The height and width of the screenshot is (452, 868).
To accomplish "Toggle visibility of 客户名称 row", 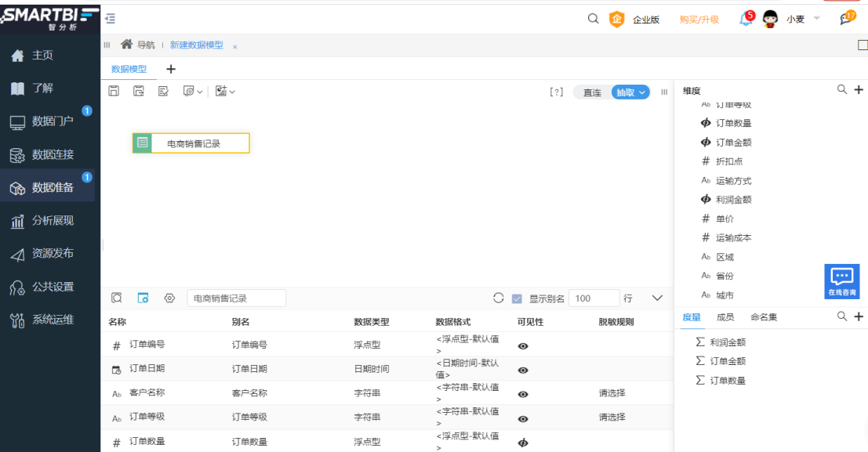I will point(522,395).
